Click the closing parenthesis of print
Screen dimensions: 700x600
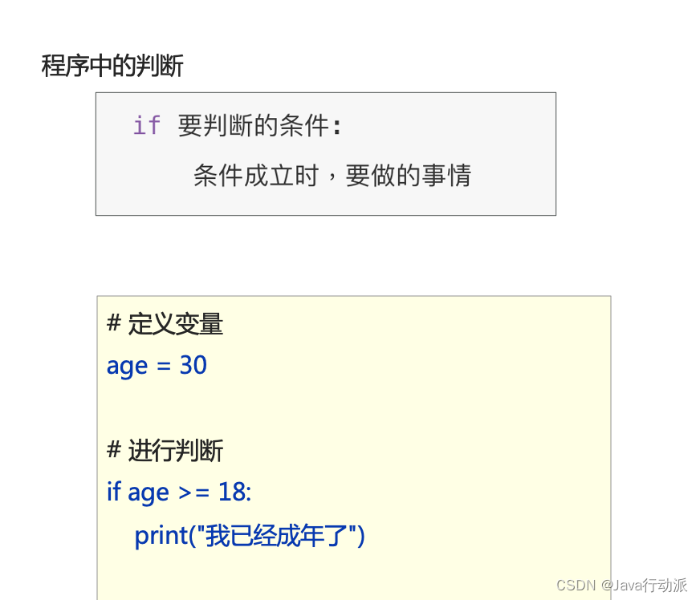pos(361,535)
